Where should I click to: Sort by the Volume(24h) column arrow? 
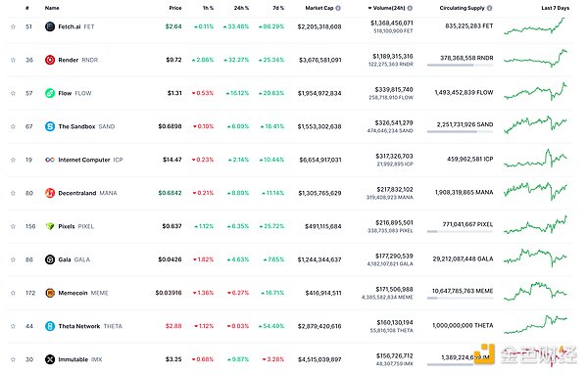[x=369, y=8]
